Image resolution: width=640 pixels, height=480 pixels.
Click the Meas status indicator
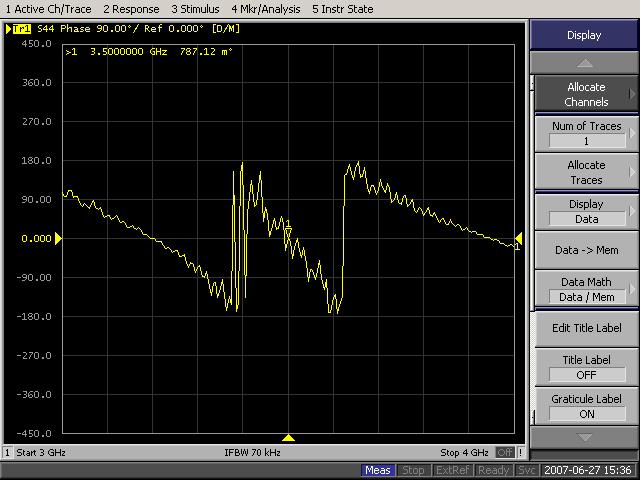(378, 470)
